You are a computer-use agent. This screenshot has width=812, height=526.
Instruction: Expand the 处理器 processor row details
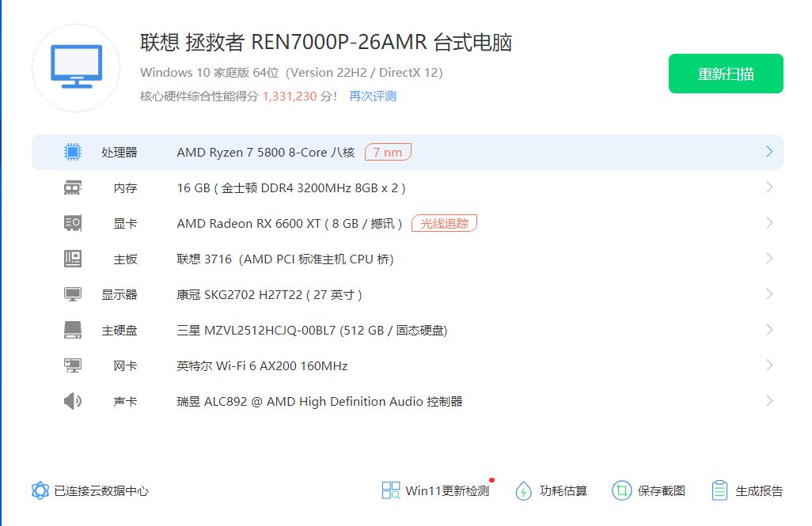pos(768,152)
